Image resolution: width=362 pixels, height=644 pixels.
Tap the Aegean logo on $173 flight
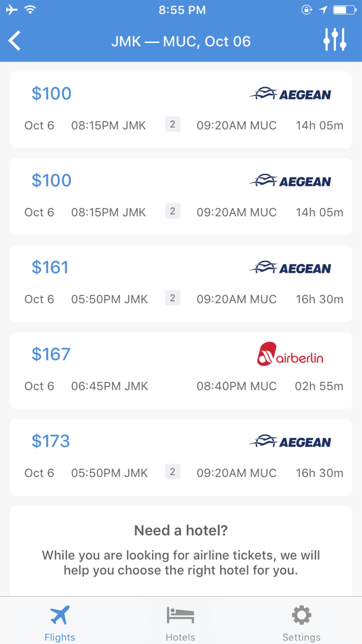tap(290, 441)
